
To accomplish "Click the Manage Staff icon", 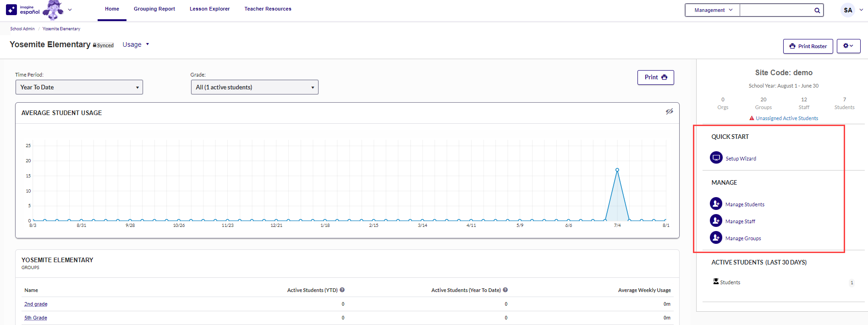I will 716,220.
